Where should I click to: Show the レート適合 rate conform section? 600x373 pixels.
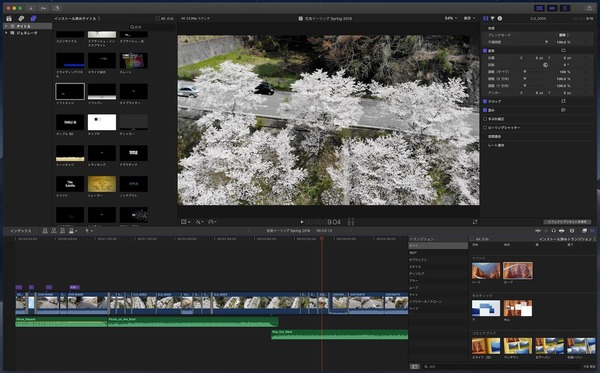496,145
